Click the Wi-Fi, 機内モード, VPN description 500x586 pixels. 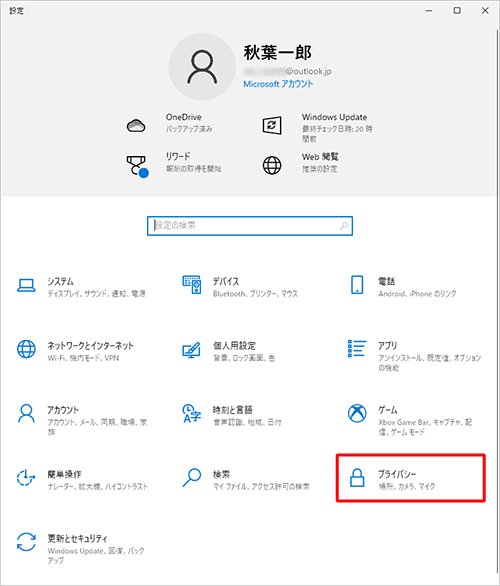(83, 358)
